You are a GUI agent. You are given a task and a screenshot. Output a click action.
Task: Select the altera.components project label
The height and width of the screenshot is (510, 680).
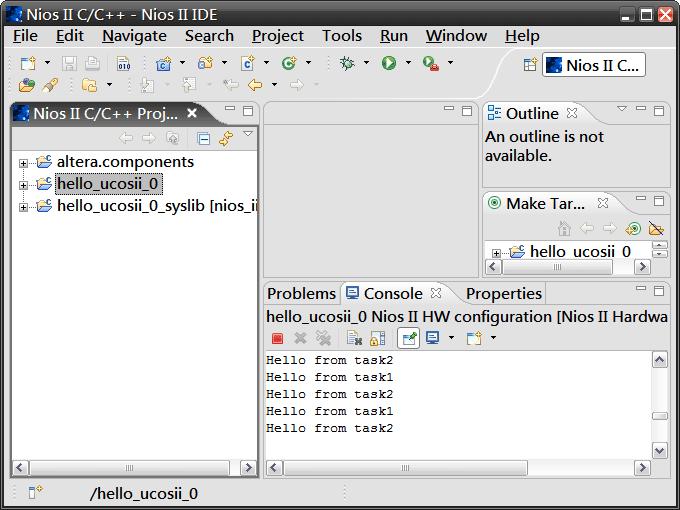tap(125, 162)
